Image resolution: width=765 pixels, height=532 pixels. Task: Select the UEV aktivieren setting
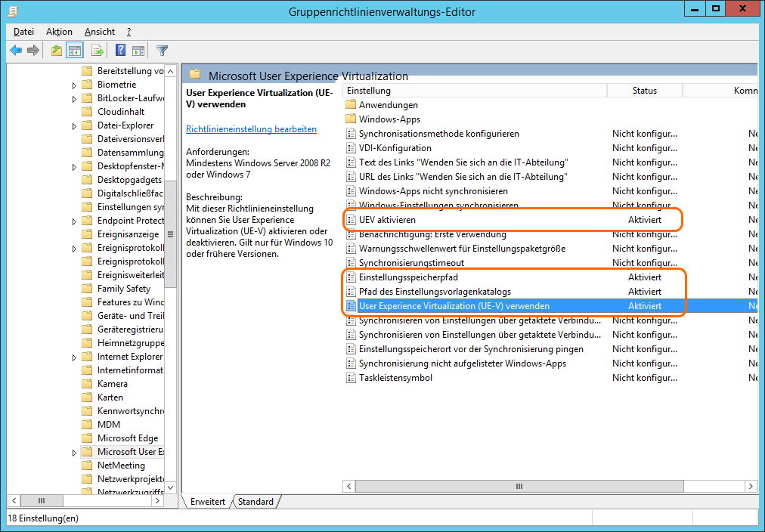pos(387,220)
